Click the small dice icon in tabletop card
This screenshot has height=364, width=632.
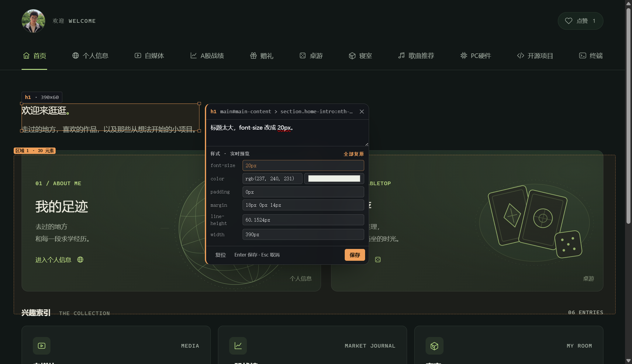click(378, 260)
